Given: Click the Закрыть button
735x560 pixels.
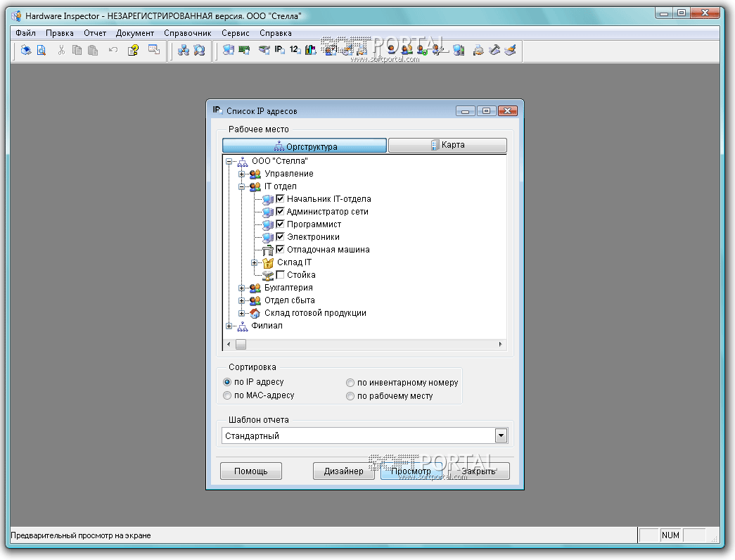Looking at the screenshot, I should click(478, 471).
